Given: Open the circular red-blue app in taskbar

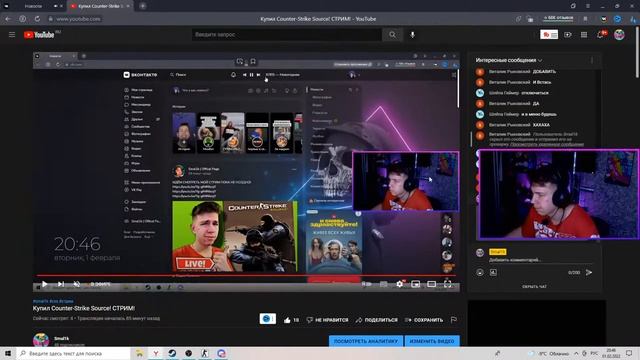Looking at the screenshot, I should click(x=221, y=353).
